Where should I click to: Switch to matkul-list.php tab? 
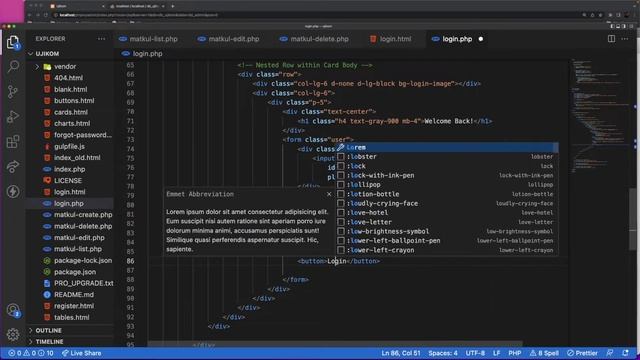[x=148, y=39]
